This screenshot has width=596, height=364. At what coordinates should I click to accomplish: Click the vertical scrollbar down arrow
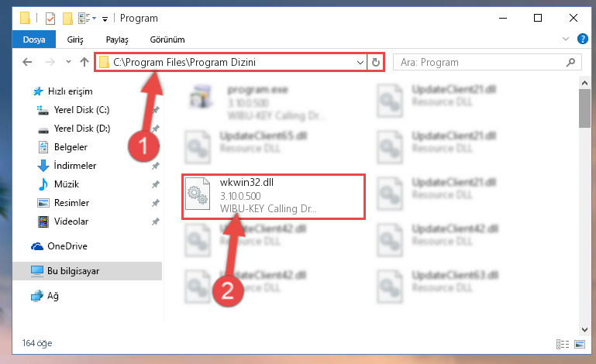tap(584, 330)
